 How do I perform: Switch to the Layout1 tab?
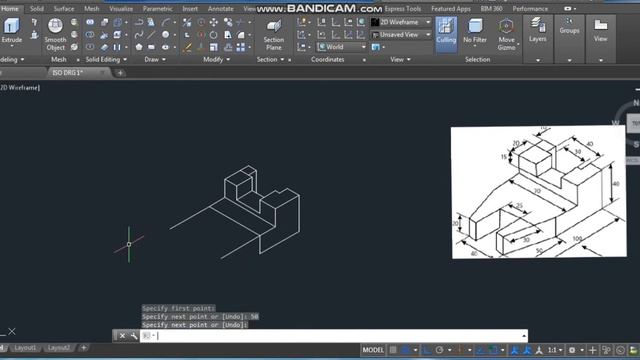(25, 348)
